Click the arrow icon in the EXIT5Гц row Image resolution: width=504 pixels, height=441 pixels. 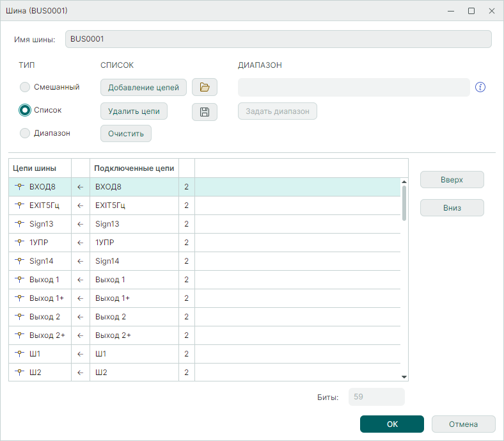(x=81, y=205)
